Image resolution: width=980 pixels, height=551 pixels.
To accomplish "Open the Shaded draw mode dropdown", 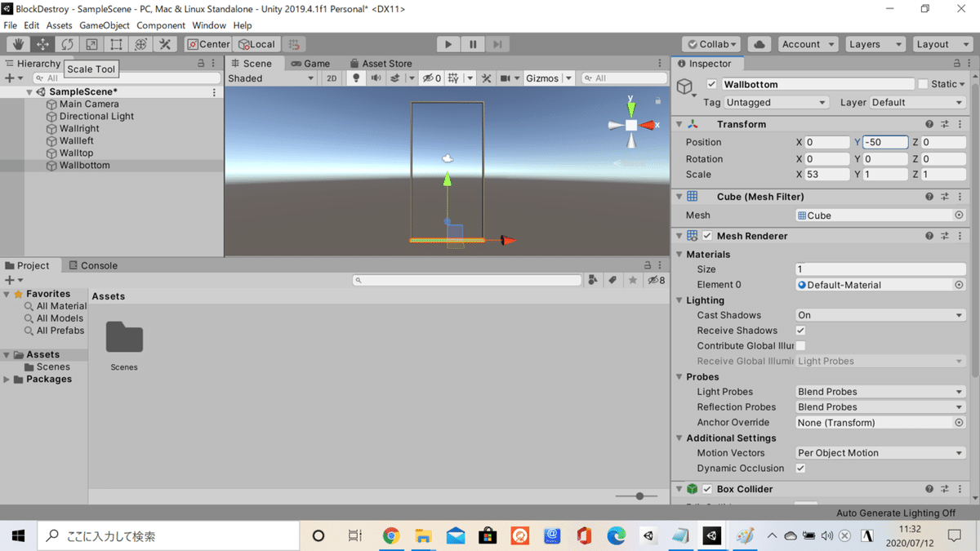I will (x=271, y=78).
